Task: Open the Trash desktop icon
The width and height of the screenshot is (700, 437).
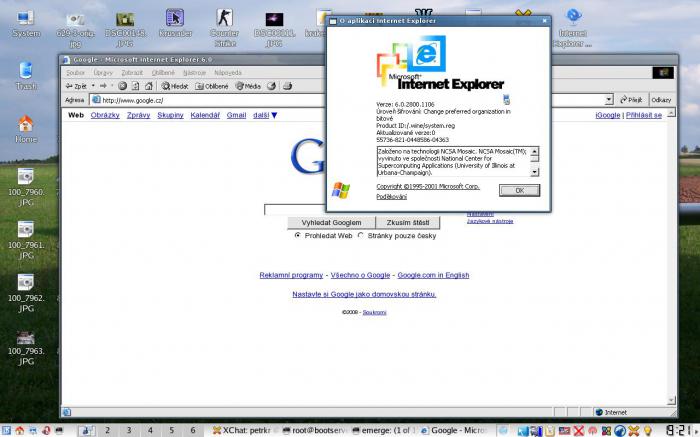Action: 26,76
